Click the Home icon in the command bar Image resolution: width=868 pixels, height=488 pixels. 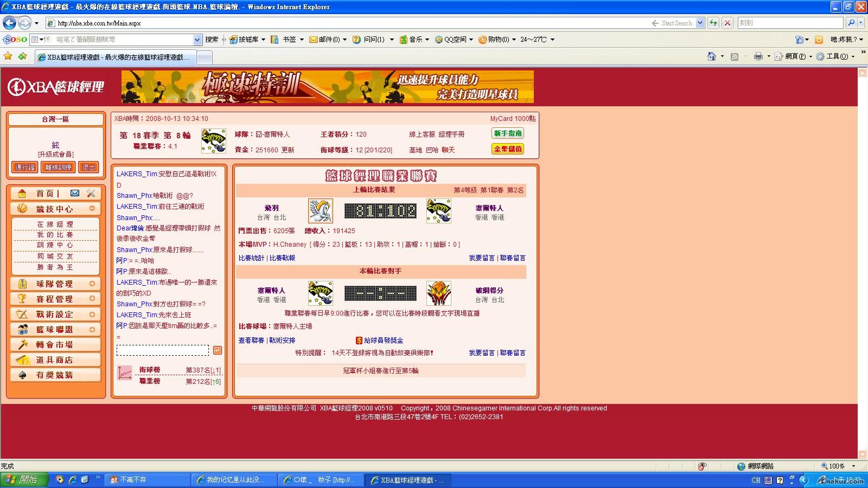pyautogui.click(x=712, y=56)
